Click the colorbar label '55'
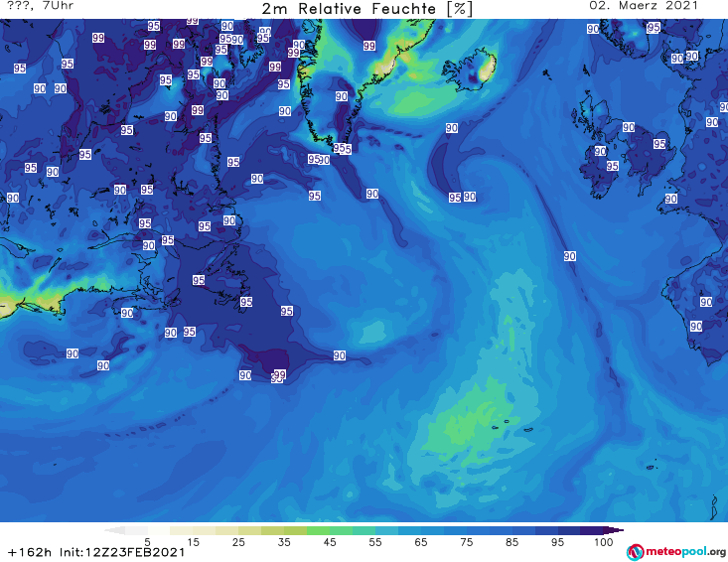 [375, 542]
